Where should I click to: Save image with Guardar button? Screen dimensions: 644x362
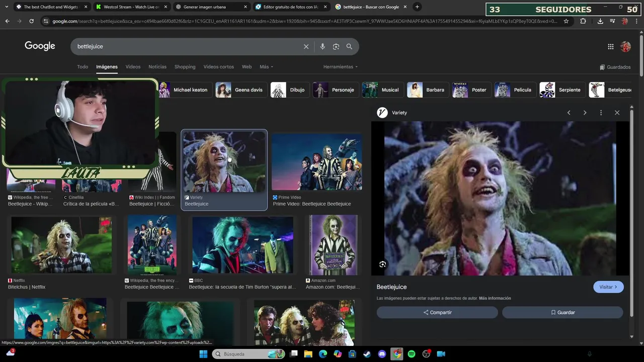point(562,312)
